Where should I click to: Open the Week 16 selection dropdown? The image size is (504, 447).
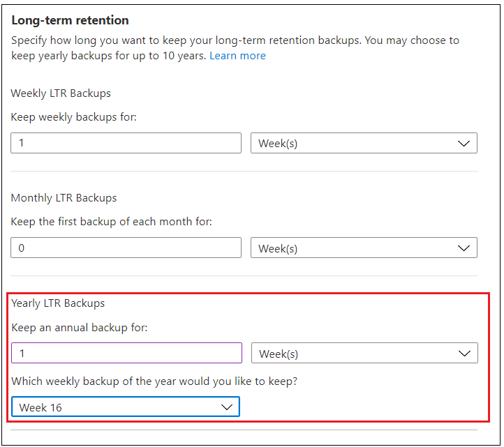pos(125,407)
